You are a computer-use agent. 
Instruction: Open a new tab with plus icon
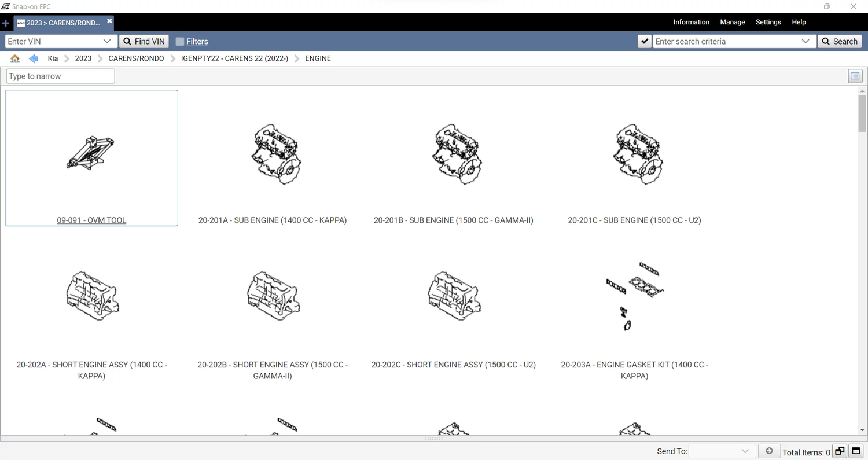point(6,23)
